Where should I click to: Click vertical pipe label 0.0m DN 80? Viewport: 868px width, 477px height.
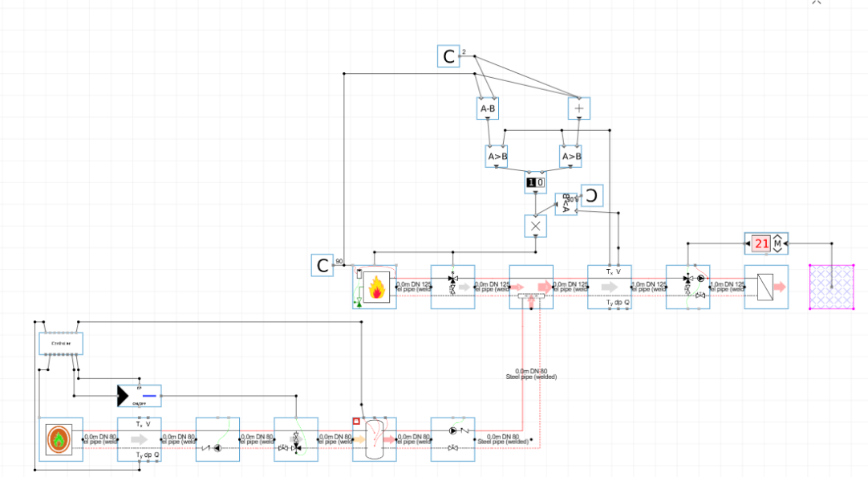pos(531,371)
